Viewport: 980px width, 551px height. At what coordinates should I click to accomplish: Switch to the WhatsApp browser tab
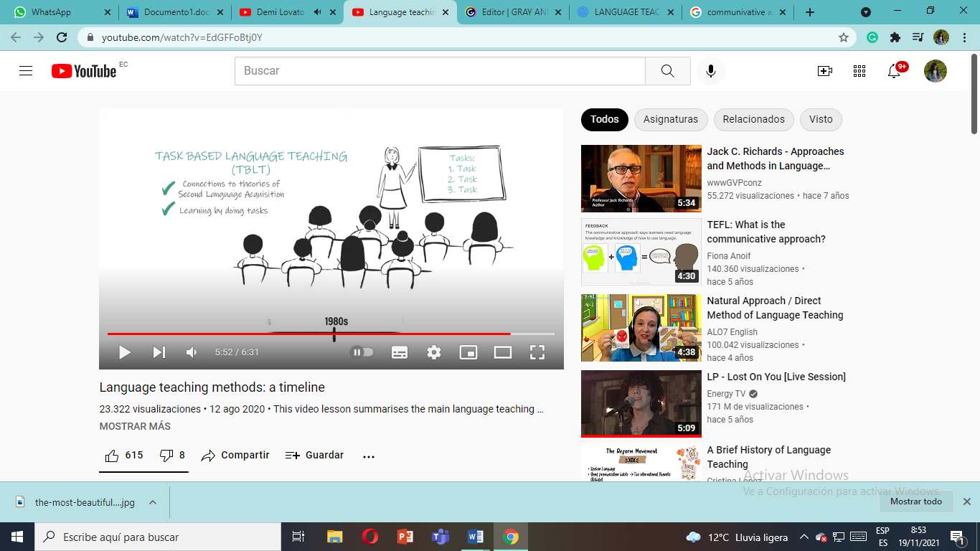[60, 12]
